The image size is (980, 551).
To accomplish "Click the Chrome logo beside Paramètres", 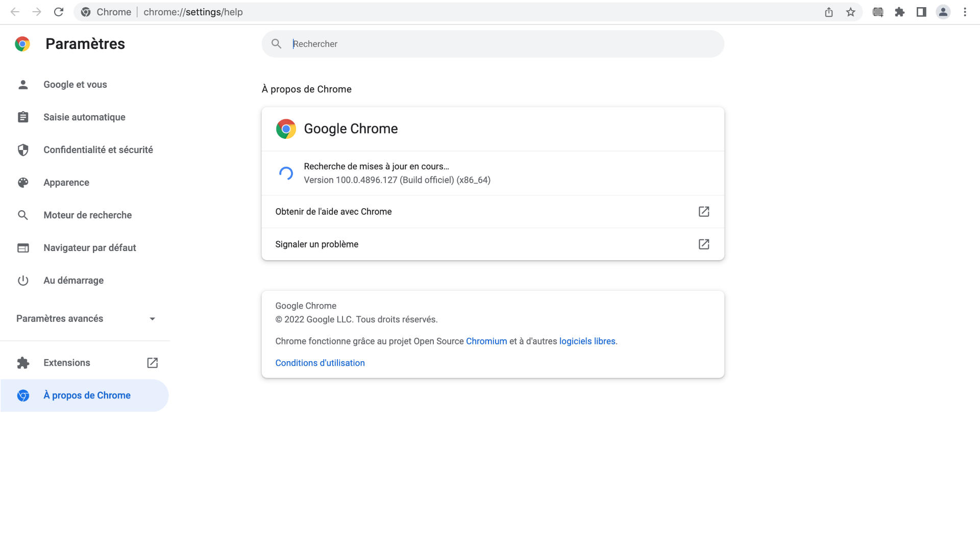I will click(22, 44).
